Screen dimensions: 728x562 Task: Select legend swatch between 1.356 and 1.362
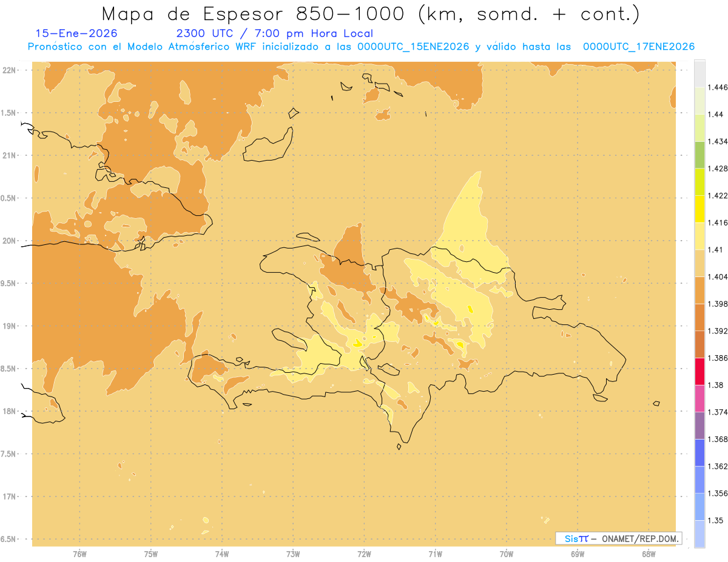tap(699, 480)
